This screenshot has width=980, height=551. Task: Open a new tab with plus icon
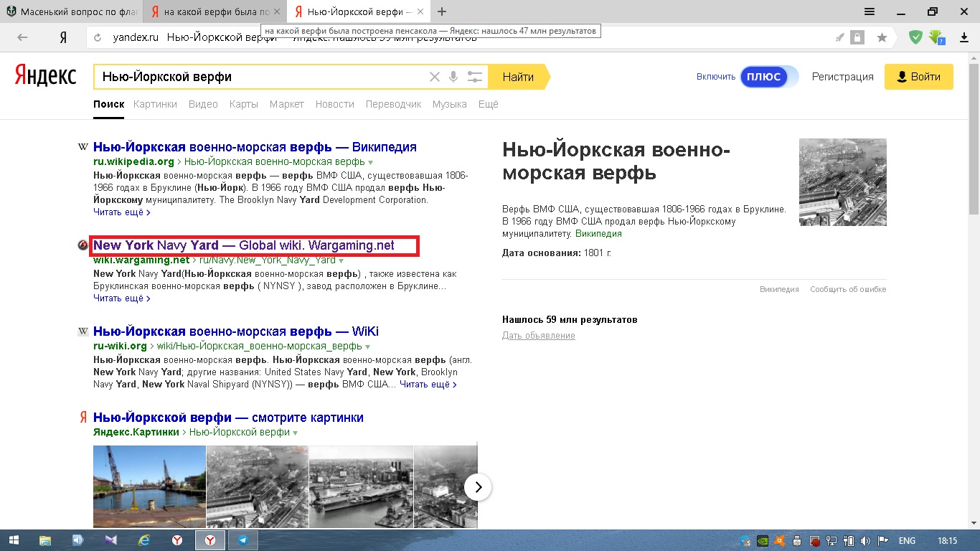[x=442, y=11]
